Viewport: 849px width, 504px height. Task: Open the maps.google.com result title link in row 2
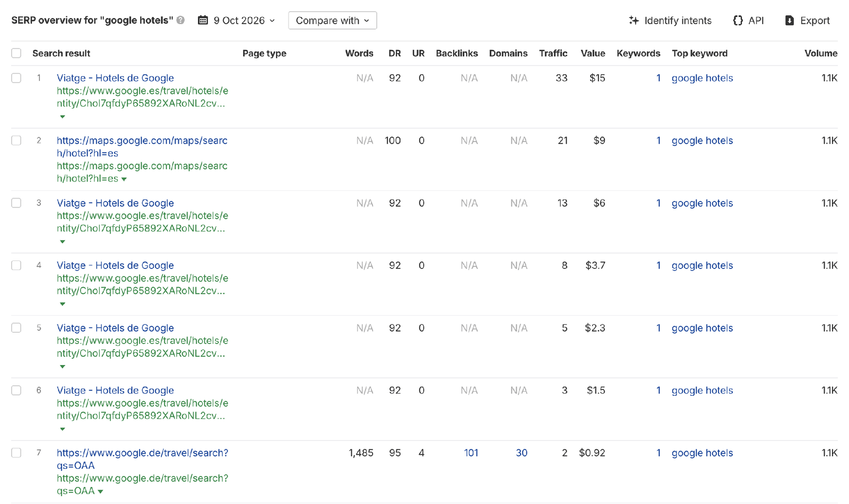(x=142, y=147)
